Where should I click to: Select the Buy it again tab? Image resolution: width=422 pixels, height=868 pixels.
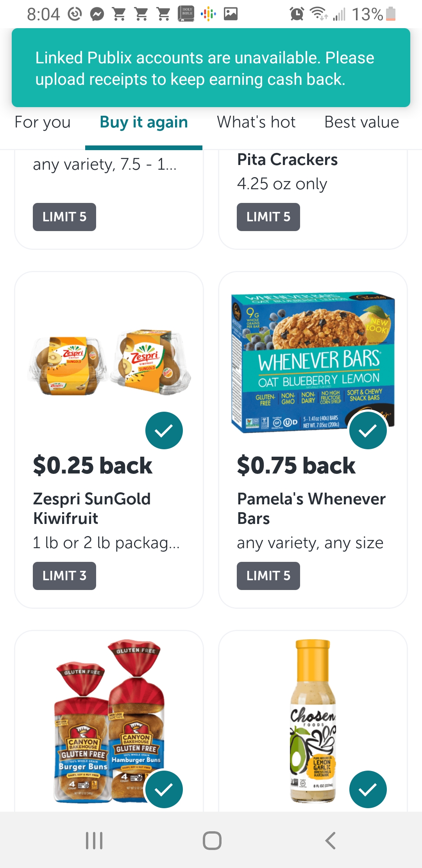(x=144, y=122)
